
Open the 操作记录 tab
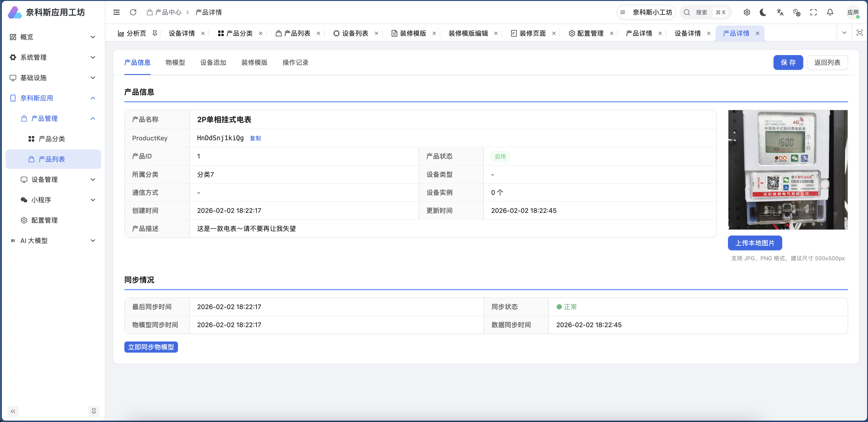[x=295, y=62]
